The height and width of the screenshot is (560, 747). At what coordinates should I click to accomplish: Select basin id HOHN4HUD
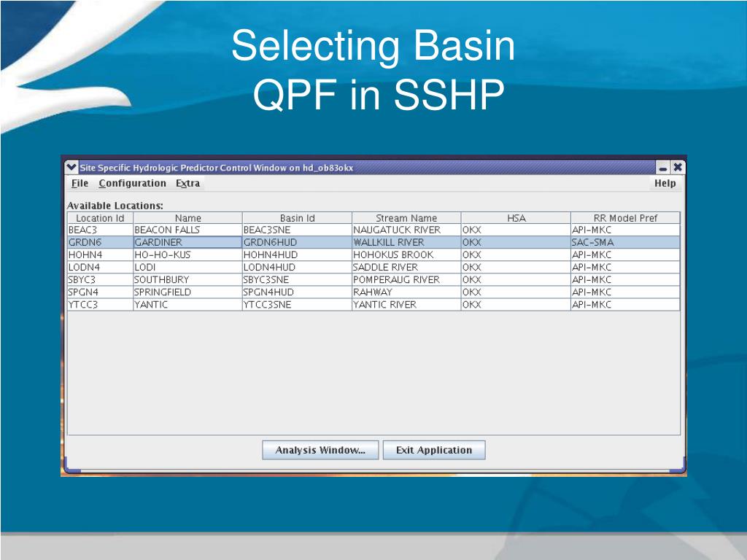coord(298,254)
